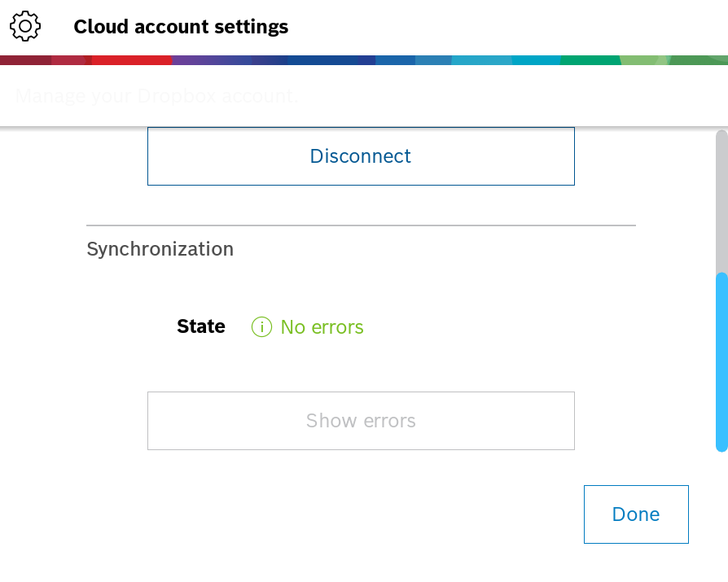Click the faded Manage your Dropbox account text
The width and height of the screenshot is (728, 582).
tap(157, 96)
